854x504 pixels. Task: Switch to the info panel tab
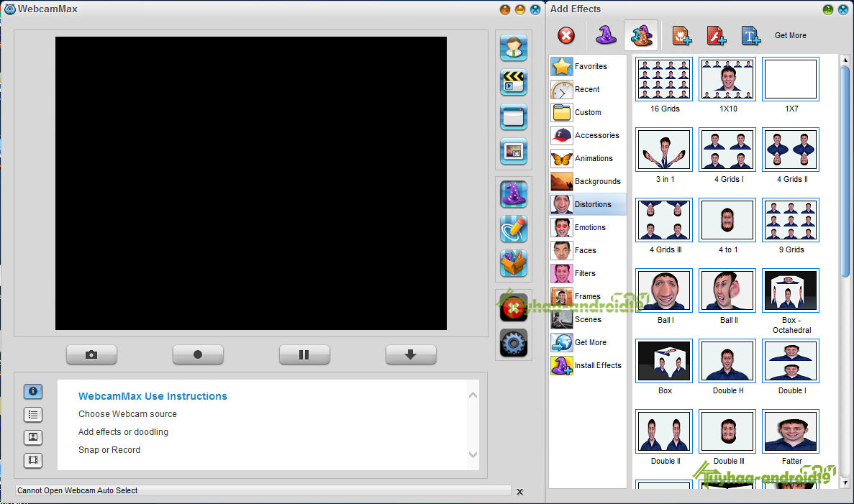[32, 391]
